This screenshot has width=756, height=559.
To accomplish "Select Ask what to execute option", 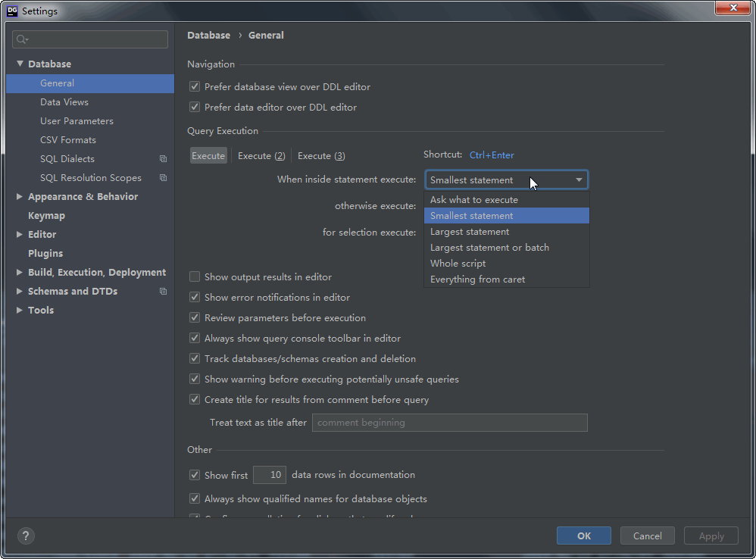I will 474,200.
